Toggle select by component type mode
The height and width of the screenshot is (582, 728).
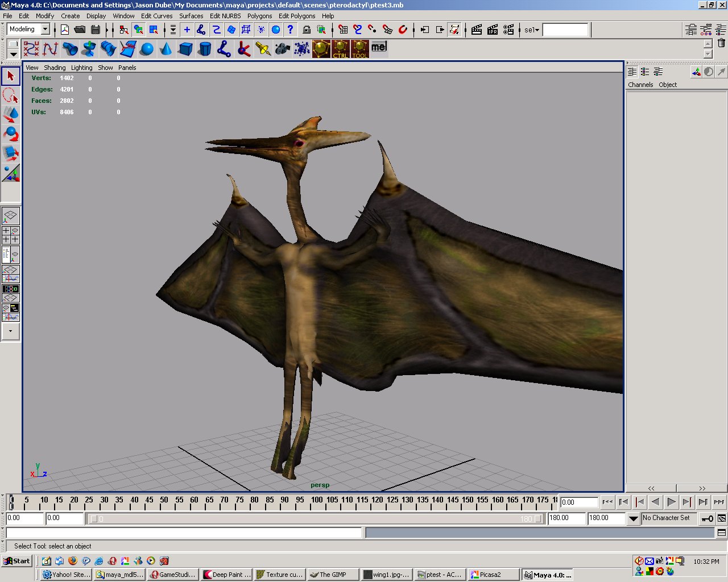(154, 30)
